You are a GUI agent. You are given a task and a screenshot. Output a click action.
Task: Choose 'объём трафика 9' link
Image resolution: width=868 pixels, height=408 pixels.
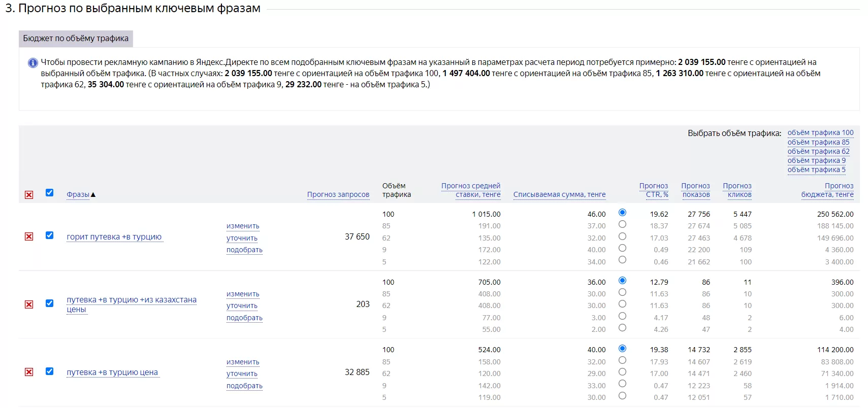[816, 160]
